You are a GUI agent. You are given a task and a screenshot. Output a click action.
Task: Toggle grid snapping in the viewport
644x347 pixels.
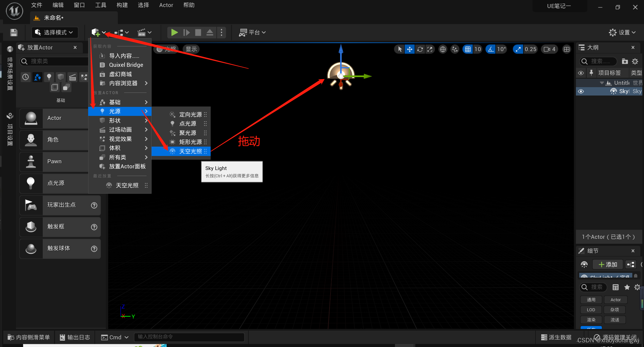(468, 49)
